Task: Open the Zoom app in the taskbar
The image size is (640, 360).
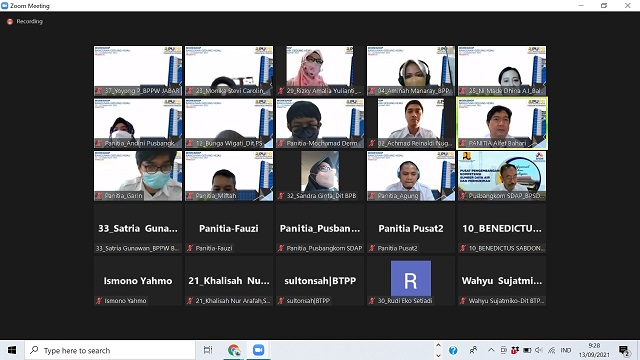Action: (258, 350)
